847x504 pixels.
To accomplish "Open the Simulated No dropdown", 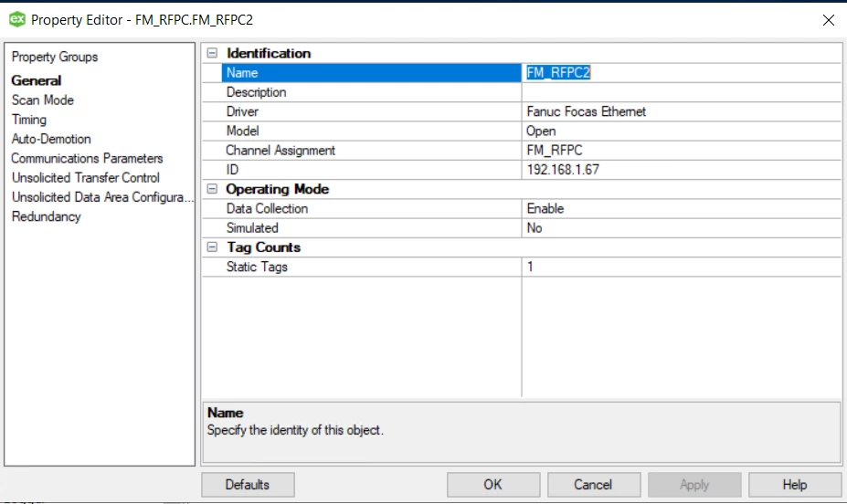I will tap(682, 228).
